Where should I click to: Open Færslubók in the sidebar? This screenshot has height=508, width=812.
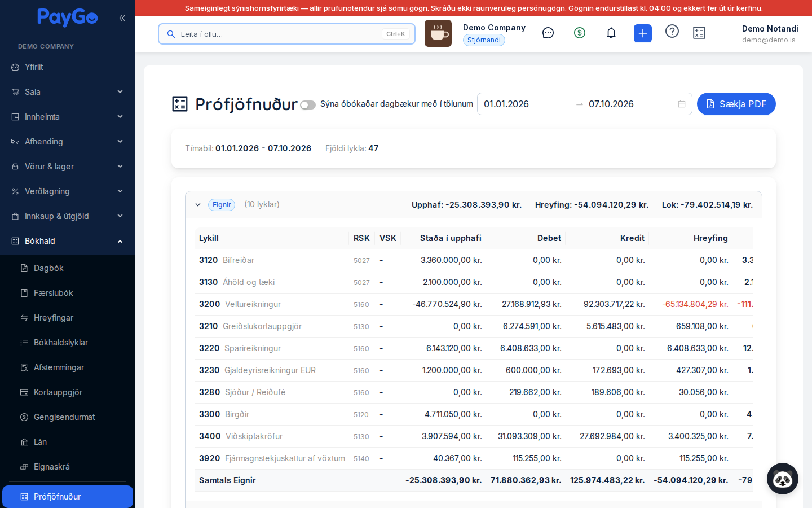pos(68,293)
